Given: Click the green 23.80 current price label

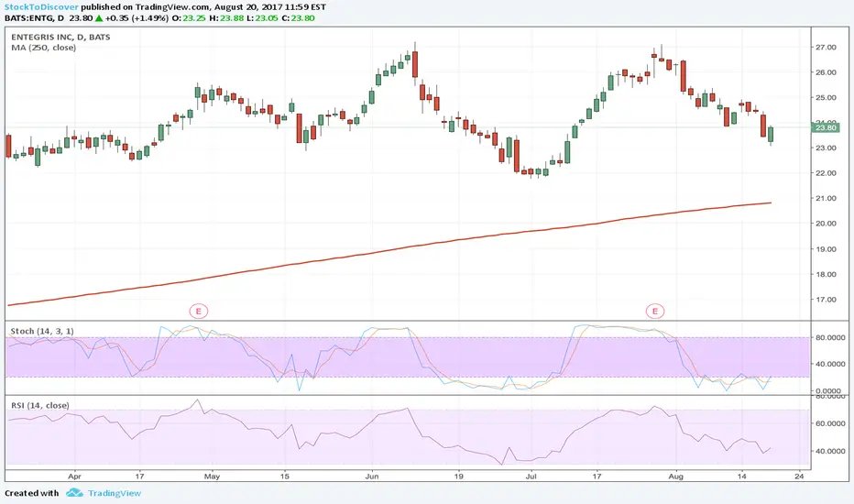Looking at the screenshot, I should (x=825, y=127).
